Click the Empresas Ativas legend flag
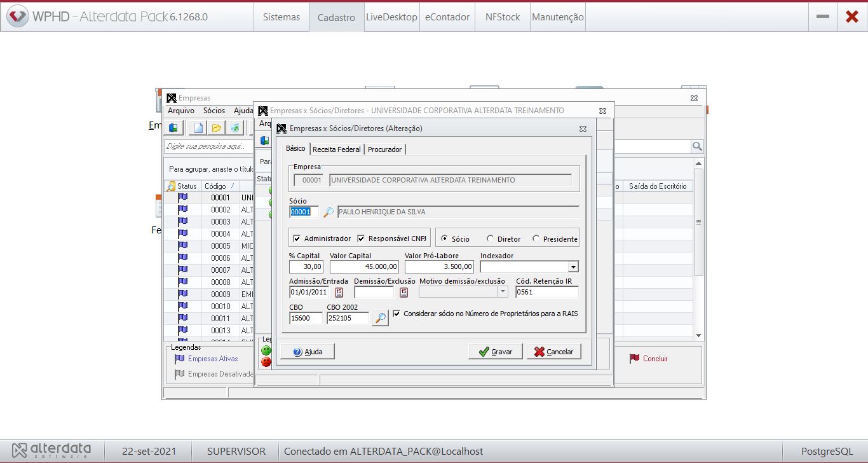Screen dimensions: 868x463 click(179, 359)
